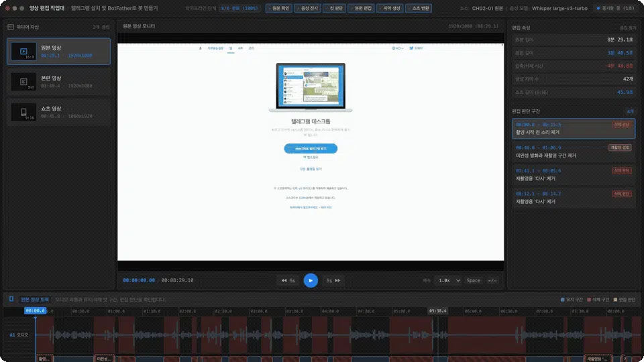Click the 삭제 구간 legend swatch
This screenshot has width=644, height=362.
click(x=589, y=300)
